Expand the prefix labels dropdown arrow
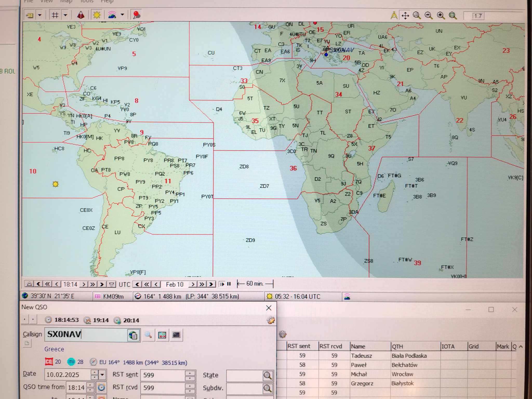The height and width of the screenshot is (399, 532). 40,15
